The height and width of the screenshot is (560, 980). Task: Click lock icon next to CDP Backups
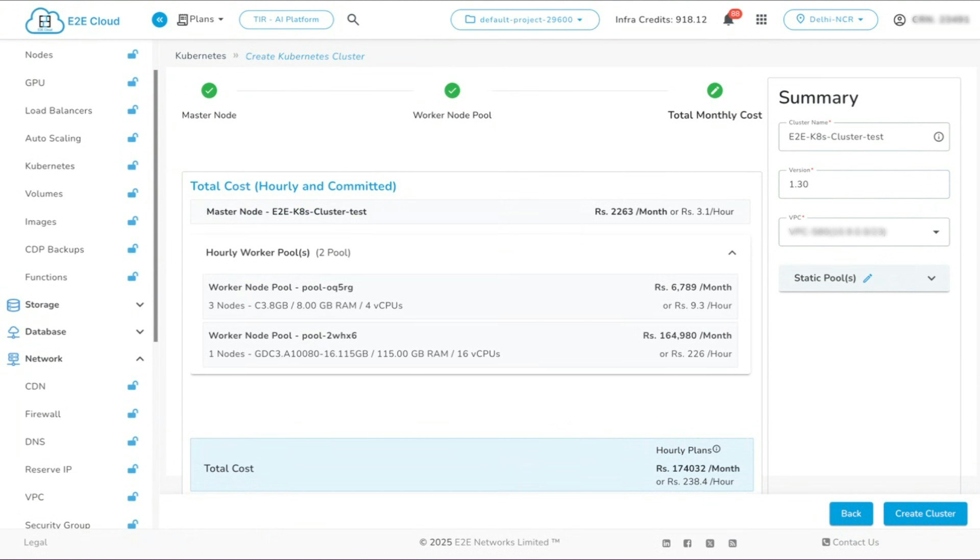133,248
